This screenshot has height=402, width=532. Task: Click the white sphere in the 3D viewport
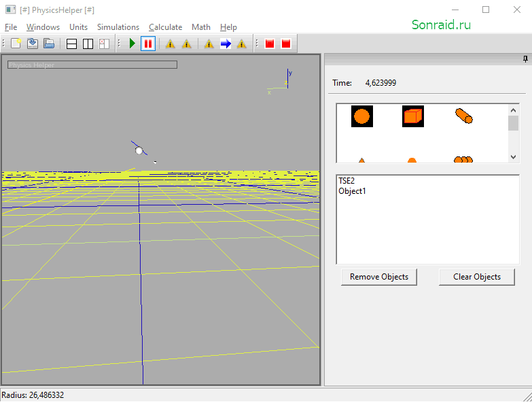139,150
